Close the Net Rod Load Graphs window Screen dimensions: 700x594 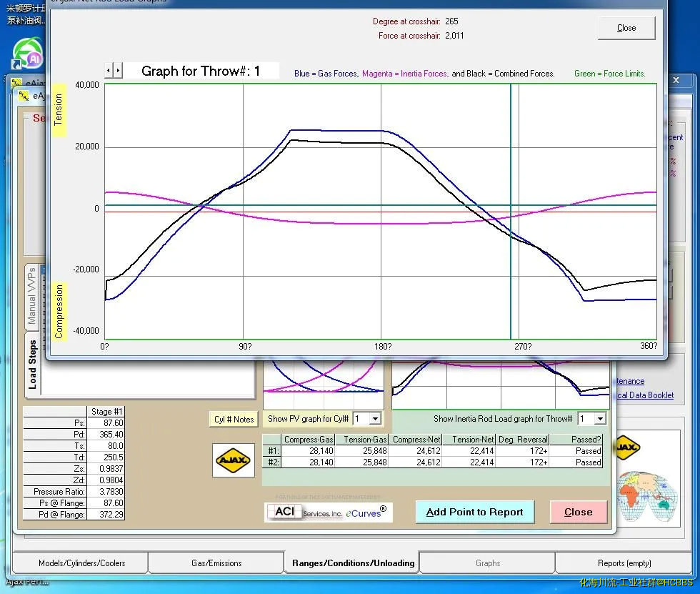tap(626, 28)
